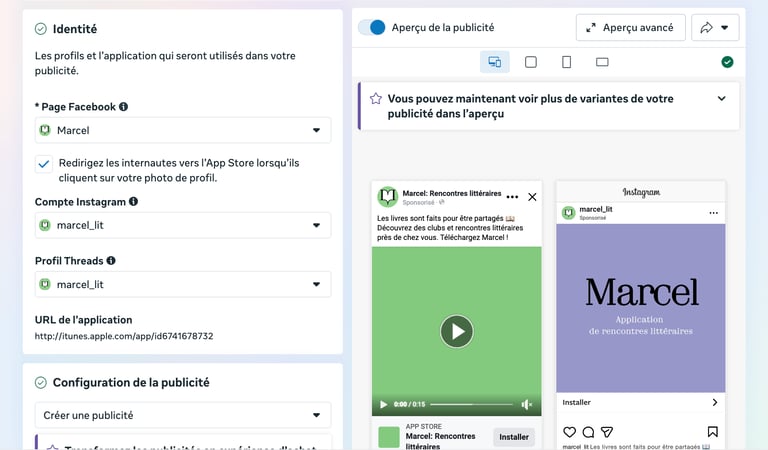Open the Page Facebook dropdown showing Marcel

[x=183, y=130]
